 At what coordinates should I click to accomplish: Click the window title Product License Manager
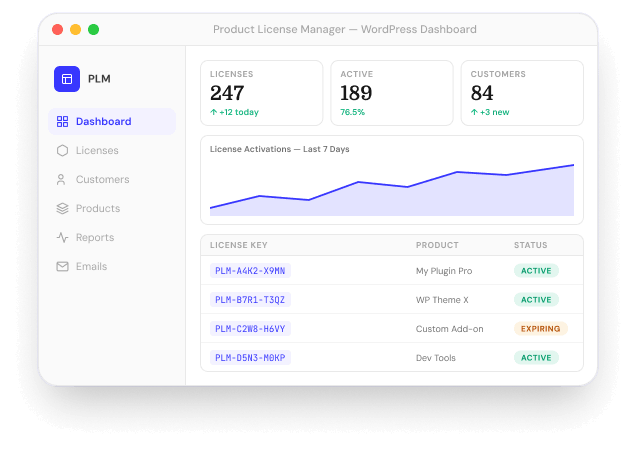pyautogui.click(x=345, y=29)
